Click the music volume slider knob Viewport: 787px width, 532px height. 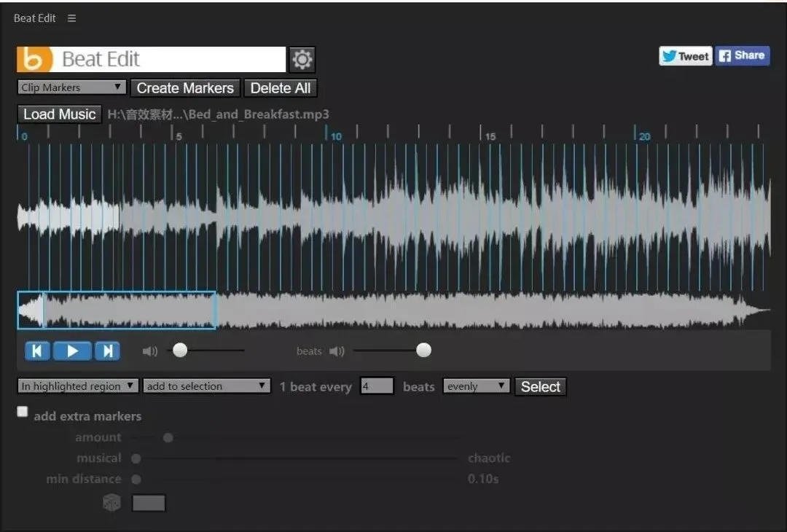tap(180, 351)
